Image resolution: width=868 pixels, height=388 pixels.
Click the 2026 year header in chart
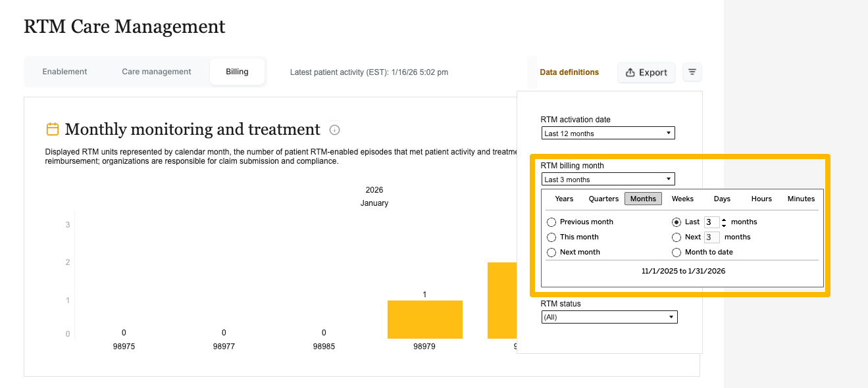coord(374,190)
